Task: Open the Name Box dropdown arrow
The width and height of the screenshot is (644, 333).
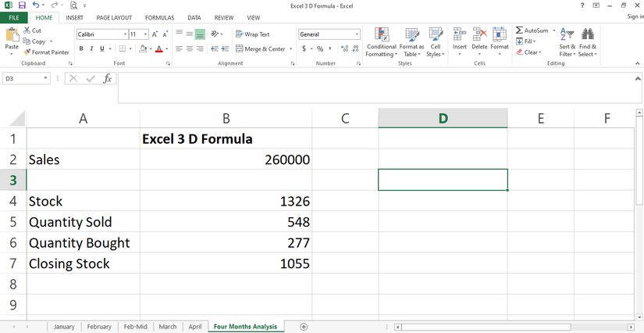Action: pyautogui.click(x=47, y=78)
